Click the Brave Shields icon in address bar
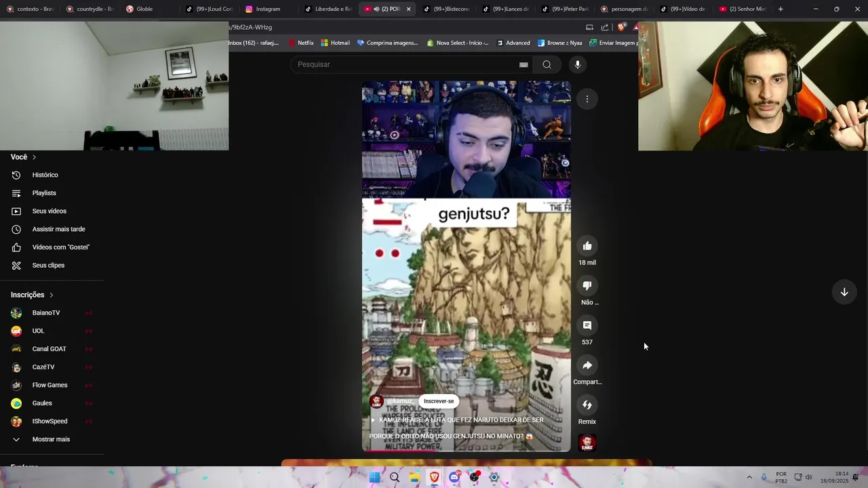 pyautogui.click(x=621, y=27)
